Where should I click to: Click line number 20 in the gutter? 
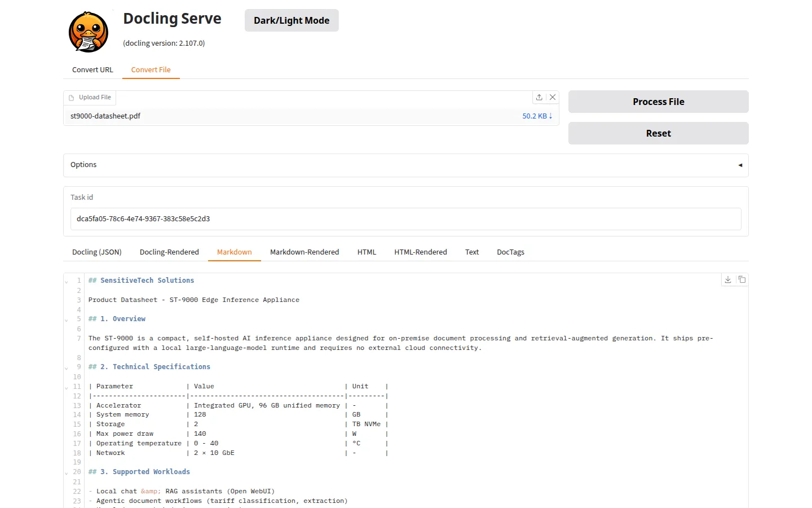77,472
